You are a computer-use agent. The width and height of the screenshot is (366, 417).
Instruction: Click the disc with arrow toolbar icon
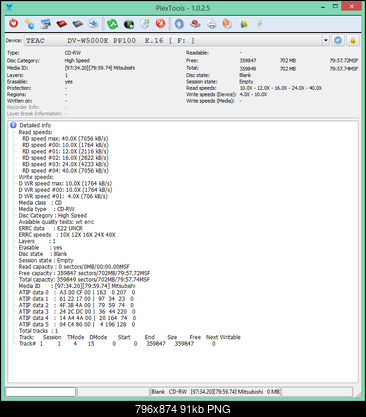coord(145,24)
